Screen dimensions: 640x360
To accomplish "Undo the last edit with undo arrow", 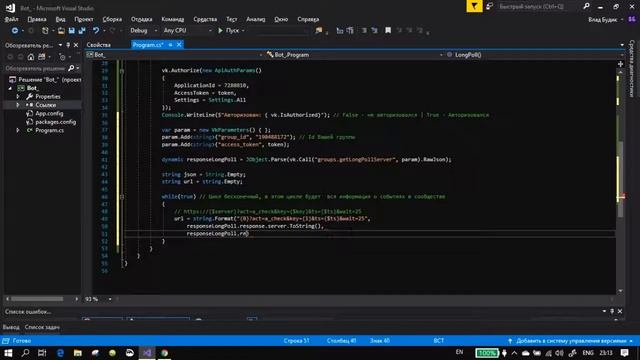I will point(96,31).
